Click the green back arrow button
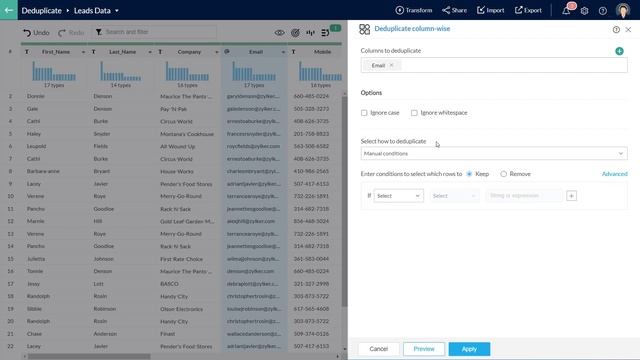The image size is (640, 360). click(9, 10)
